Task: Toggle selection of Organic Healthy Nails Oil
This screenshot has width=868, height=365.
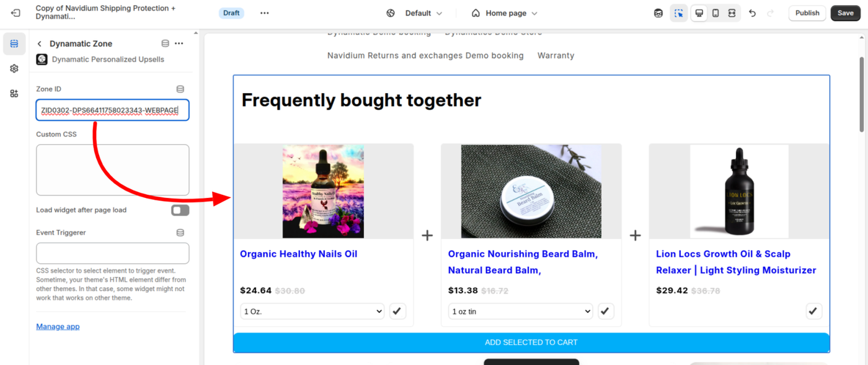Action: point(397,311)
